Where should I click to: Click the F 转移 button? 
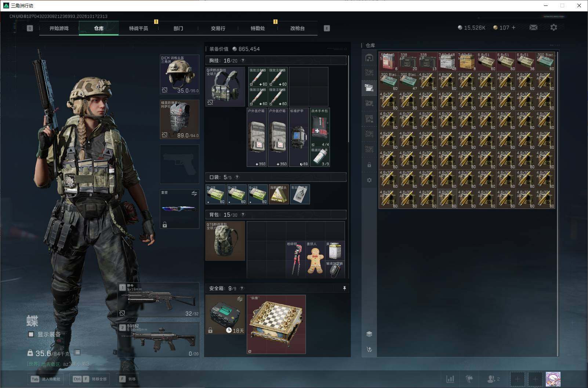click(x=127, y=379)
